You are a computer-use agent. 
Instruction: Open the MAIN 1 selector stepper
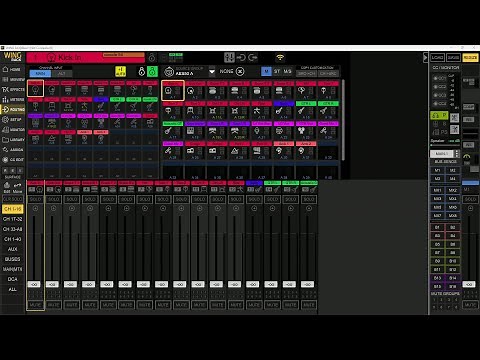(x=457, y=154)
